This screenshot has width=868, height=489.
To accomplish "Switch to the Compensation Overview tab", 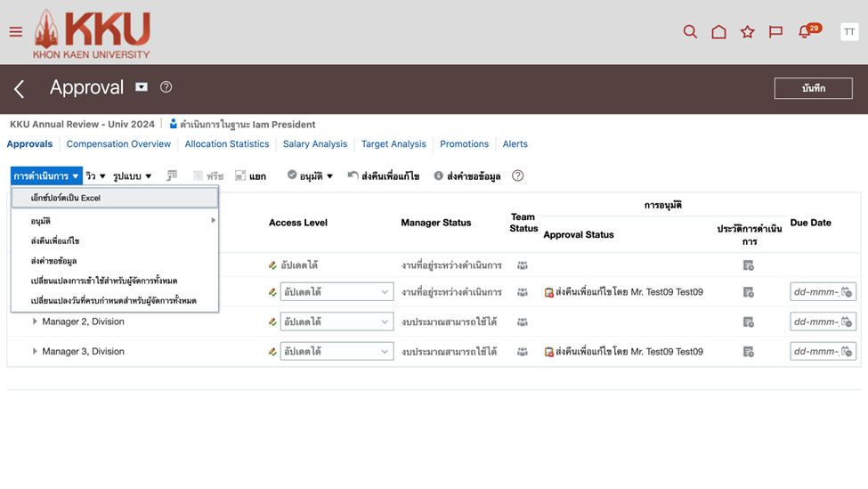I will coord(118,144).
